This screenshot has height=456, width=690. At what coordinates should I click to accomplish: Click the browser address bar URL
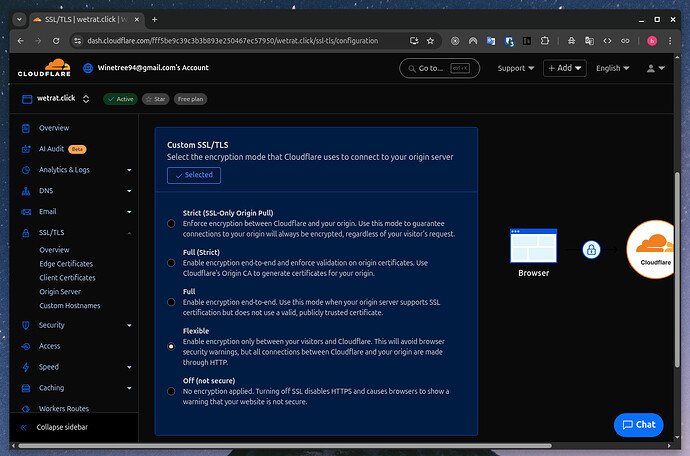pos(232,41)
